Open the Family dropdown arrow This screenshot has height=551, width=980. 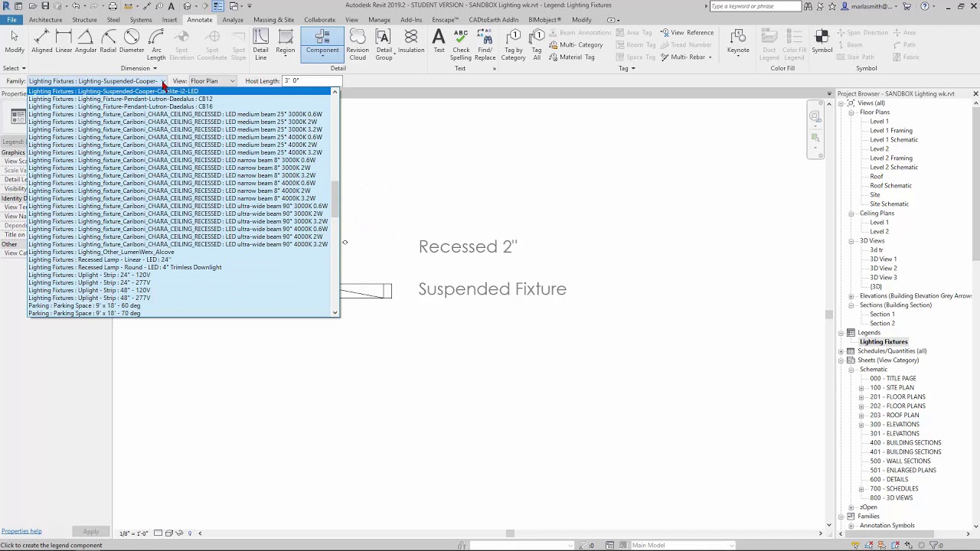coord(163,81)
